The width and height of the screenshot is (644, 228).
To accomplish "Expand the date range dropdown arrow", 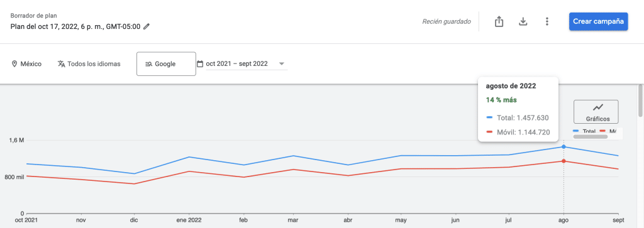I will tap(282, 64).
